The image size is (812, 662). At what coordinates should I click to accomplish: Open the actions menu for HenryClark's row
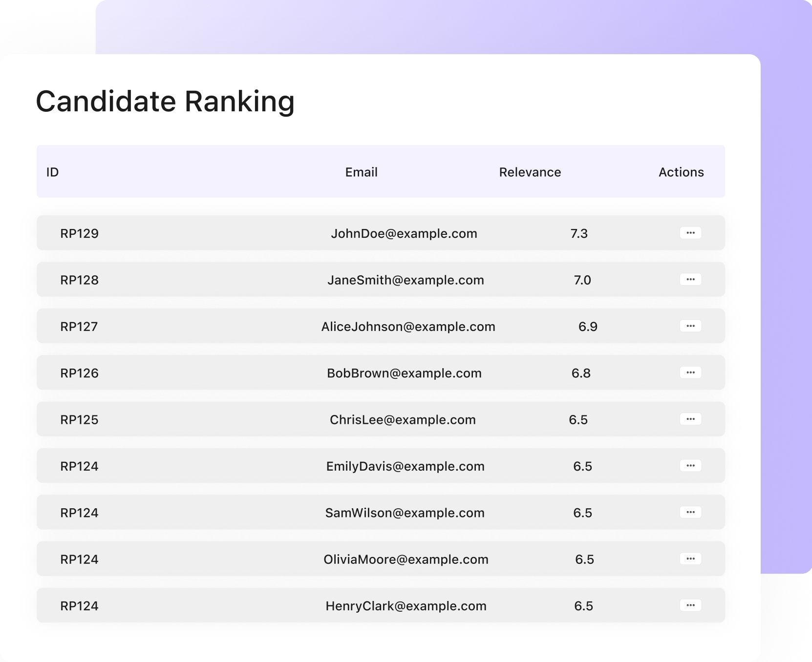(690, 605)
